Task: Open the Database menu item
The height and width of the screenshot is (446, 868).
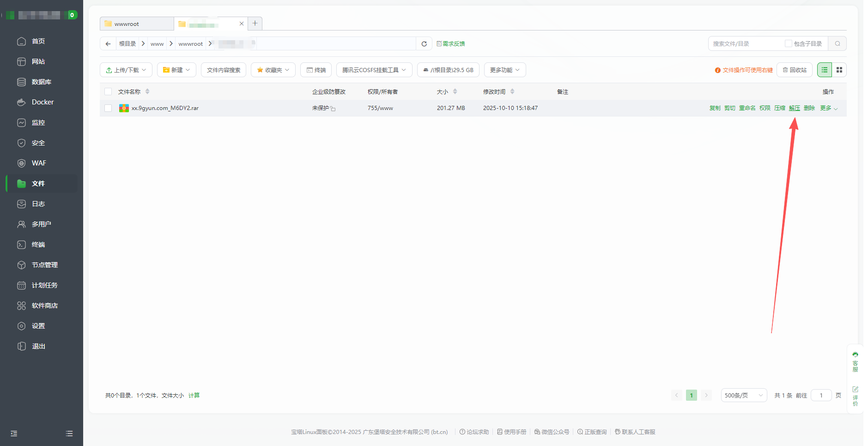Action: point(41,82)
